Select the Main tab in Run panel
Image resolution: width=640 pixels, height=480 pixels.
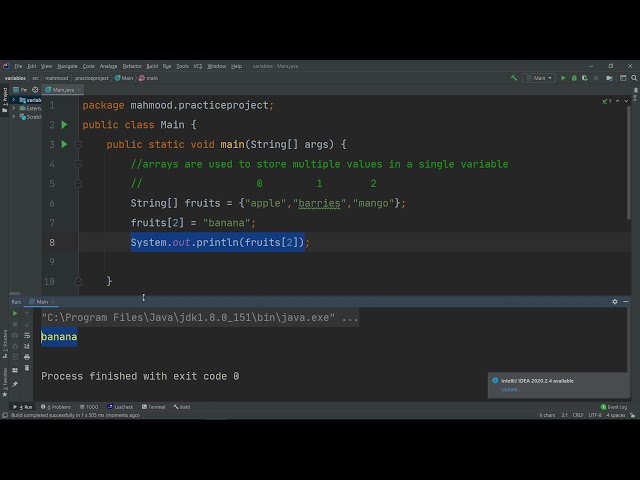[x=42, y=302]
